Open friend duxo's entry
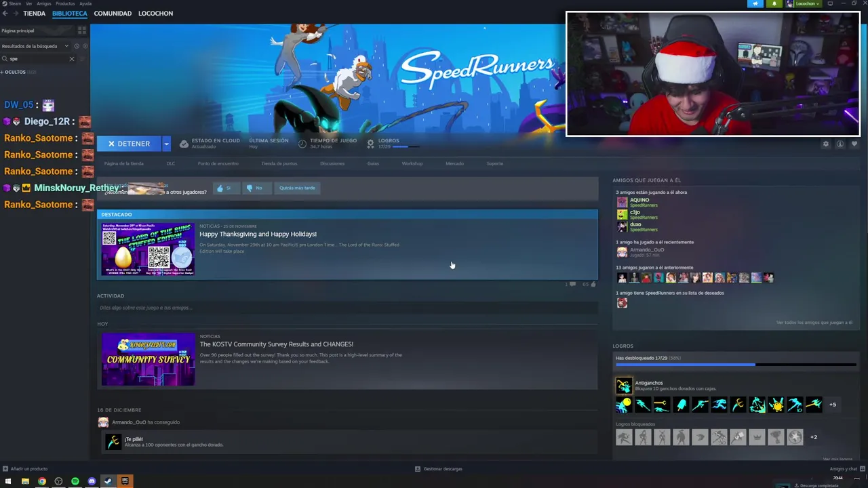Viewport: 868px width, 488px height. [x=637, y=226]
